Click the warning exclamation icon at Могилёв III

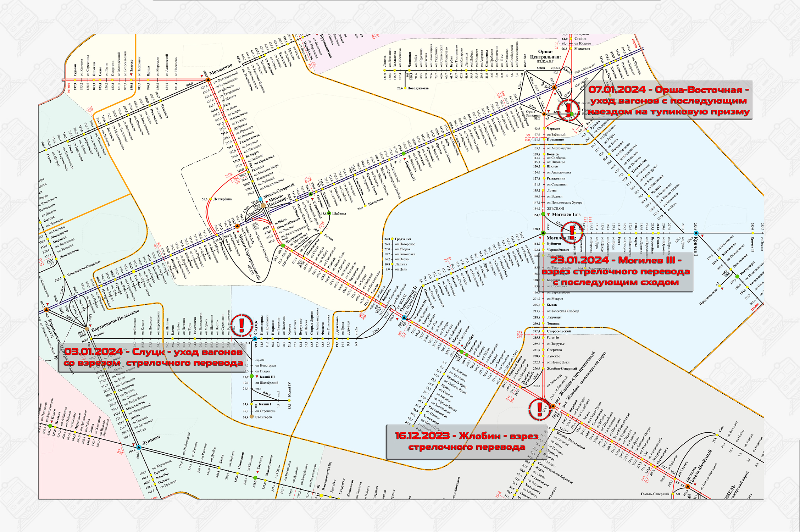coord(572,232)
